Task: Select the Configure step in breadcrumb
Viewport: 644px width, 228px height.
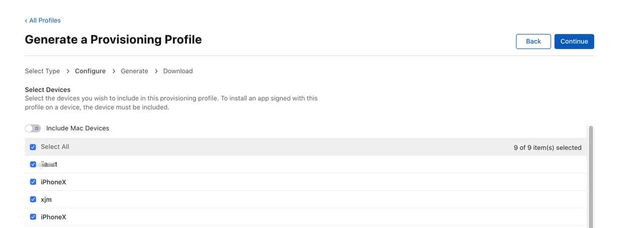Action: click(x=90, y=71)
